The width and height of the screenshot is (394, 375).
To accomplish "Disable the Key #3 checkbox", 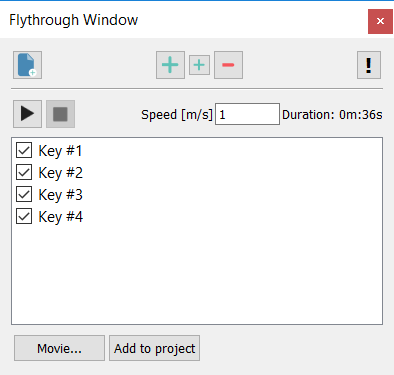I will click(24, 194).
